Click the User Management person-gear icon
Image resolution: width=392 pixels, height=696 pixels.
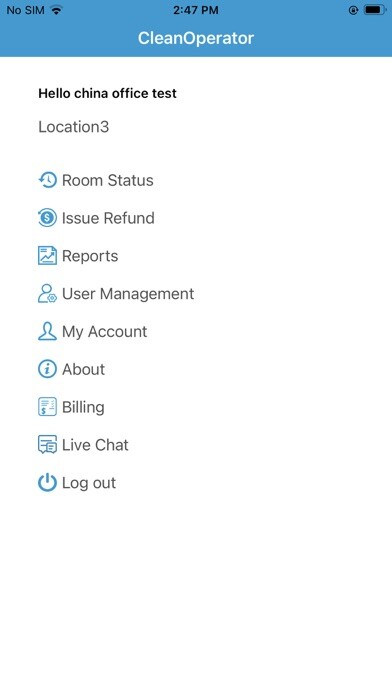coord(48,294)
